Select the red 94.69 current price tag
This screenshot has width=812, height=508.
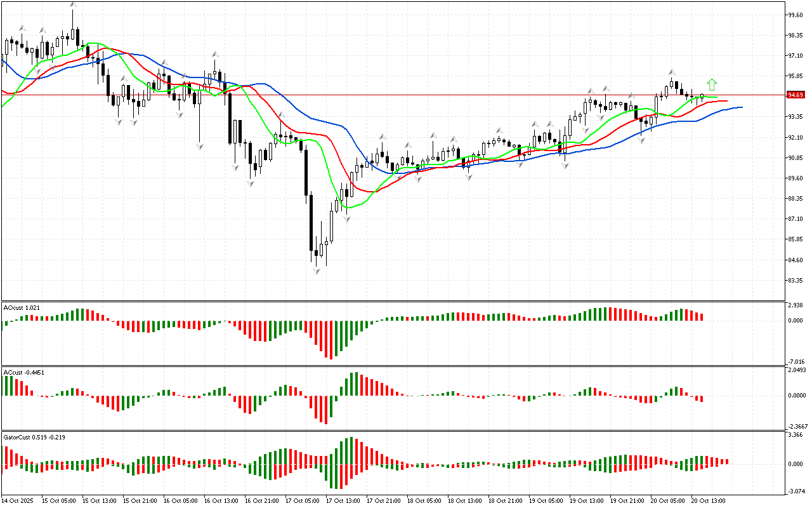[x=795, y=95]
